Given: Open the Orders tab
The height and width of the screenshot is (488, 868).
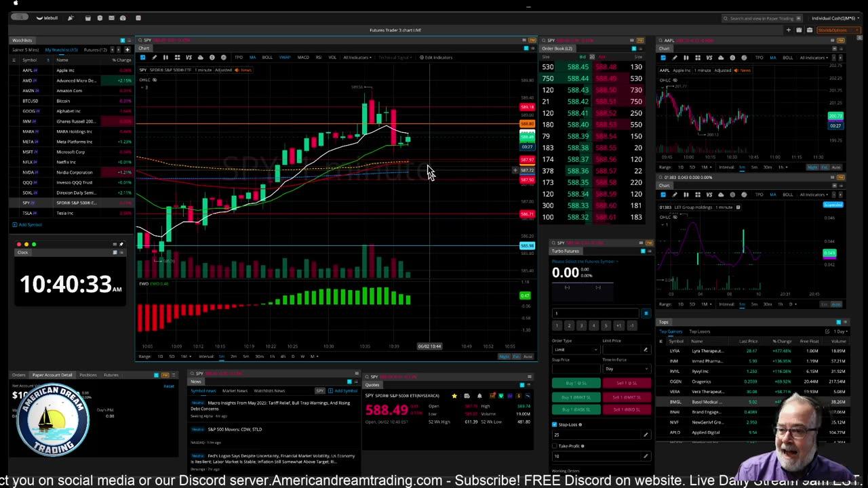Looking at the screenshot, I should 18,375.
